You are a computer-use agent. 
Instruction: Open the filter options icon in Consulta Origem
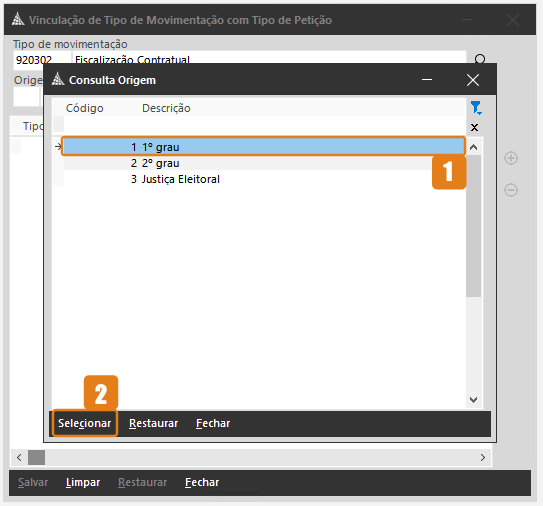(476, 108)
